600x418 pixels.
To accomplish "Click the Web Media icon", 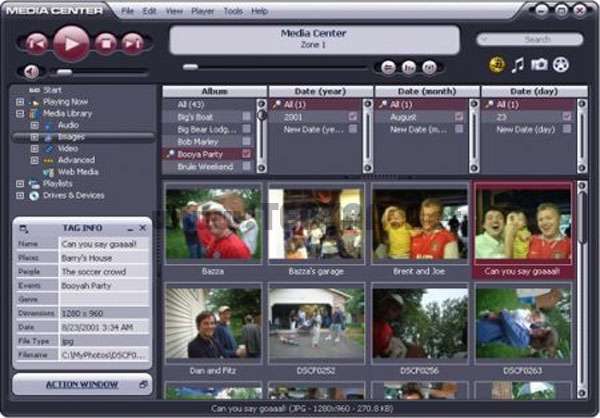I will (x=49, y=172).
